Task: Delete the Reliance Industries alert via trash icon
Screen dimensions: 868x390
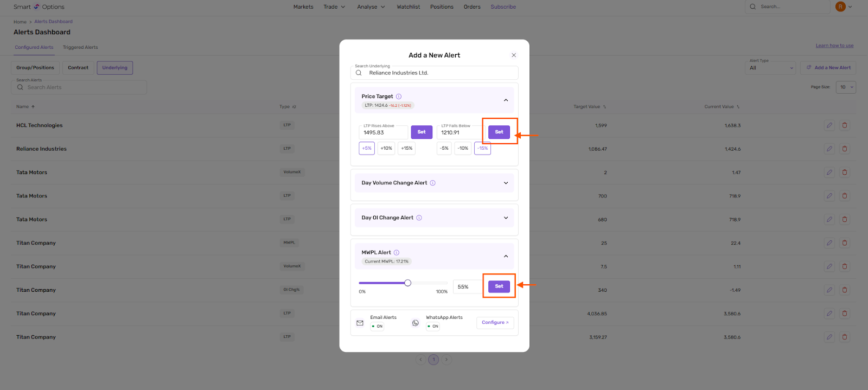Action: (x=845, y=149)
